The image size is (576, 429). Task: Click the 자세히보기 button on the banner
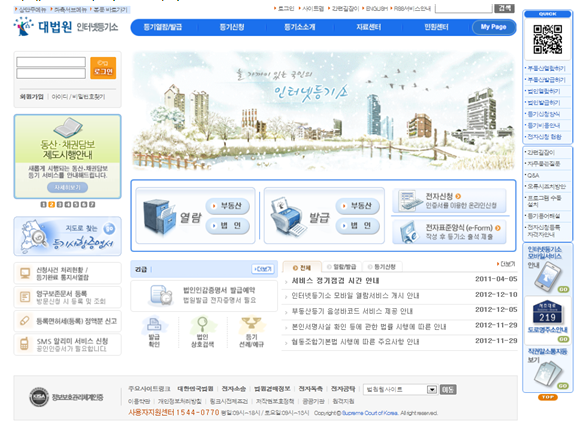click(x=68, y=188)
